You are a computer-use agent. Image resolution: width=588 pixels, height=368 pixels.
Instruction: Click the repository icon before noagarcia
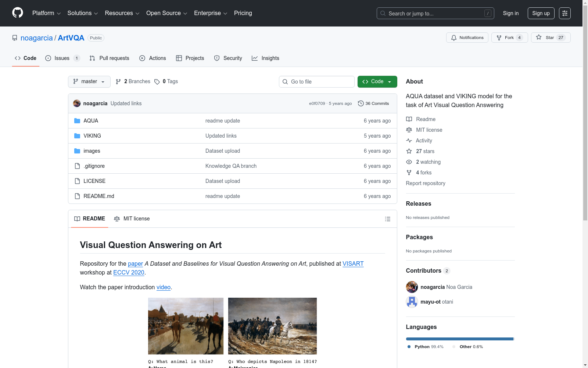15,38
